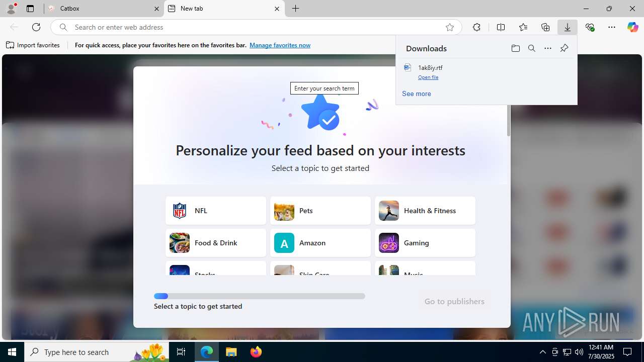Pick the Gaming topic card

pyautogui.click(x=425, y=243)
